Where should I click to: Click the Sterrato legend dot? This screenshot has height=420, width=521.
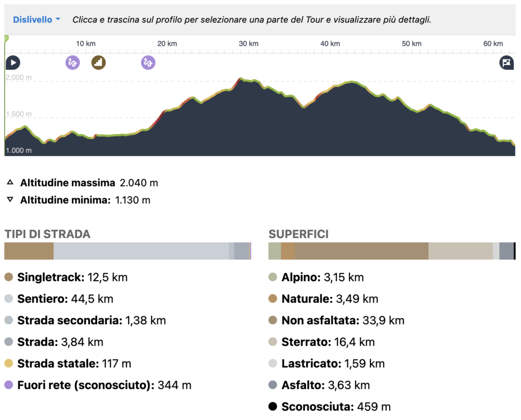click(273, 342)
